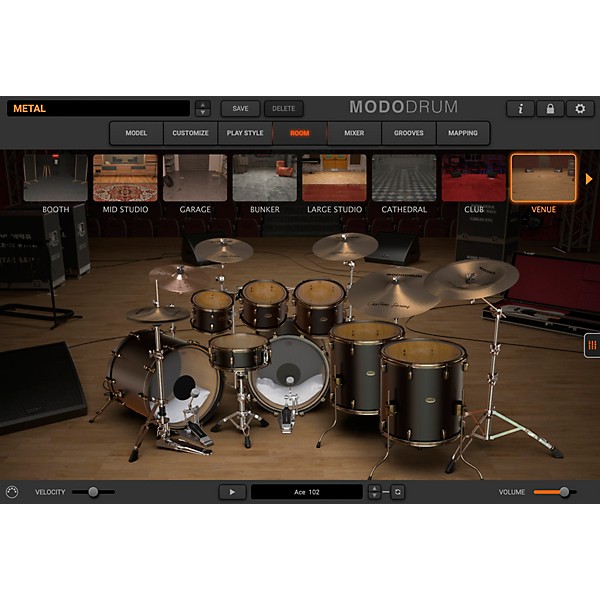Open the info panel icon
This screenshot has width=600, height=600.
[520, 109]
